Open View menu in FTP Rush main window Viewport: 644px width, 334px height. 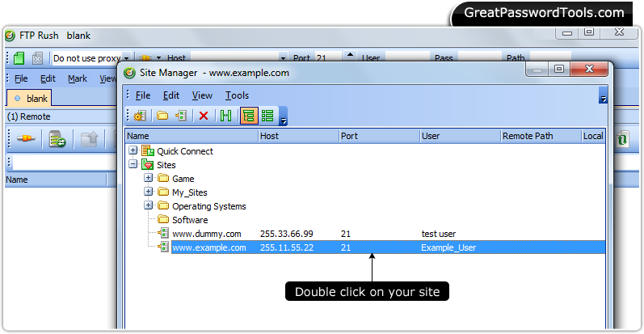[107, 78]
